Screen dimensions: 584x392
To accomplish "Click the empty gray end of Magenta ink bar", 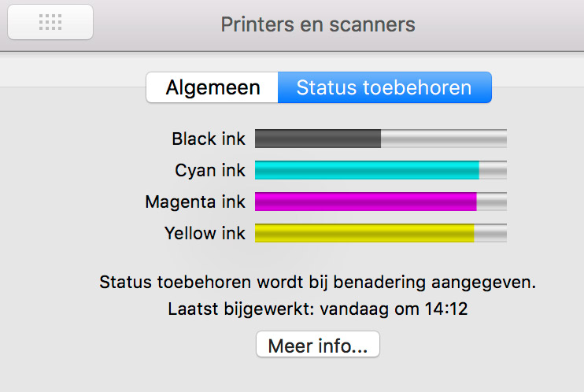I will click(x=492, y=202).
